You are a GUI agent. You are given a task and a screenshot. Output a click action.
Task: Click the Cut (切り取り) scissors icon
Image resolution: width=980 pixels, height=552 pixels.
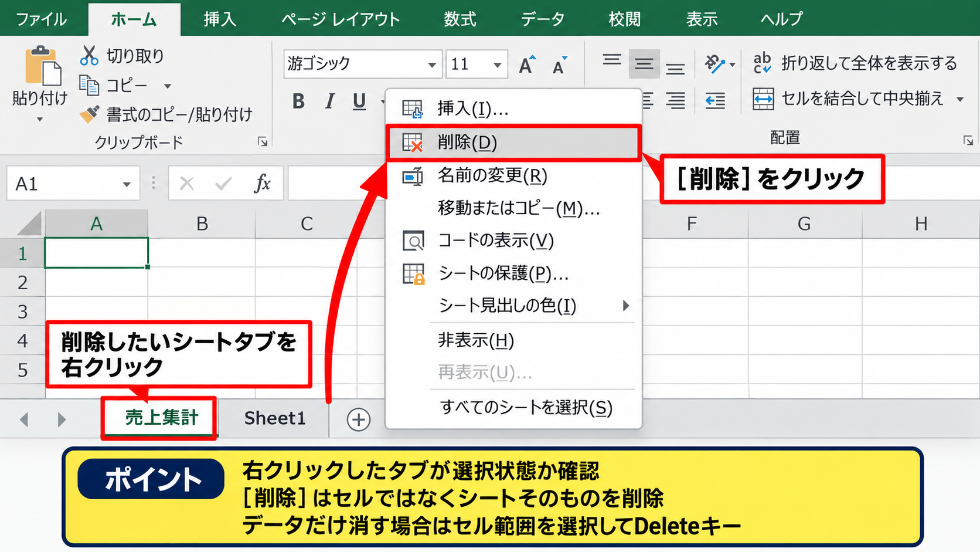pyautogui.click(x=89, y=56)
